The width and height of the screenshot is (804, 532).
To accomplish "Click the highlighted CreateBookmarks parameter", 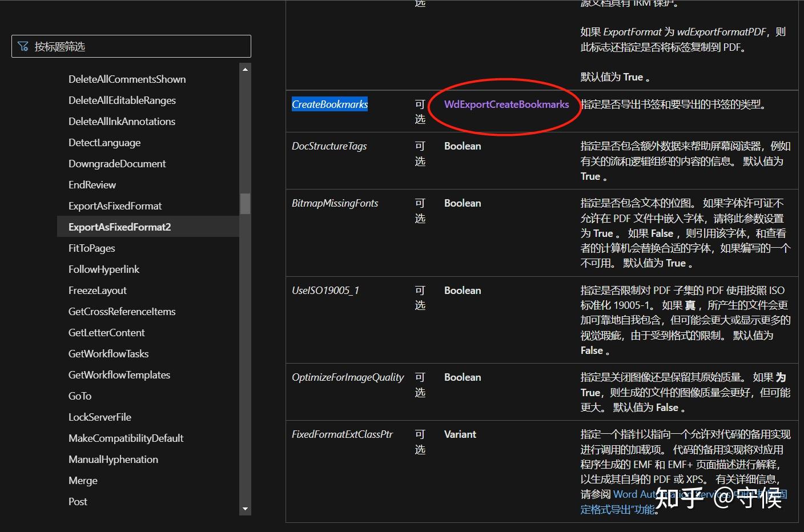I will (329, 104).
